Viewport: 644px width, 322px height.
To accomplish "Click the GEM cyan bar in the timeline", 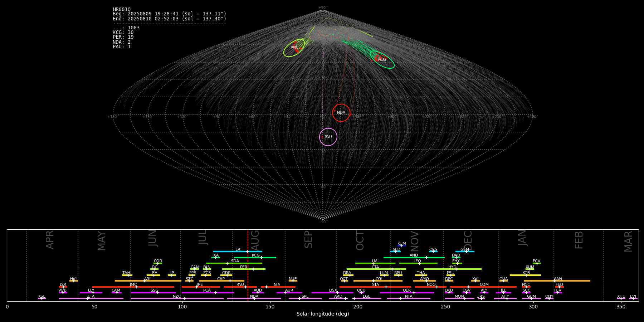I will (x=465, y=252).
